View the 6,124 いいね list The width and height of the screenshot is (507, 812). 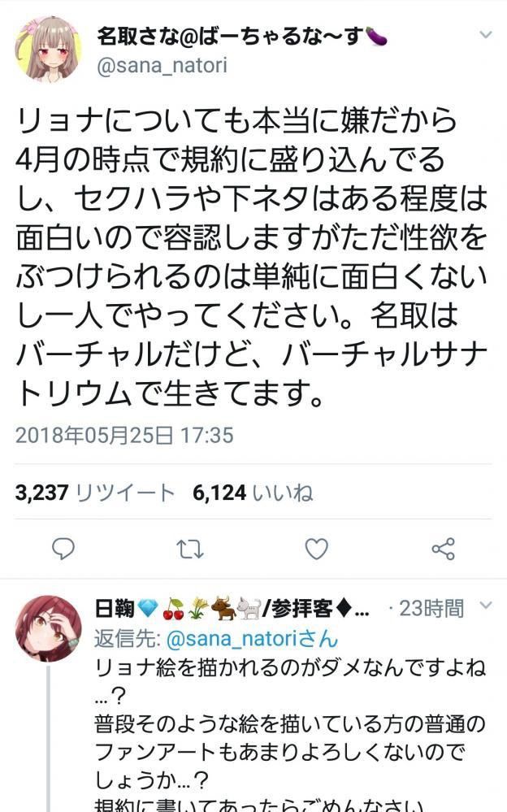(253, 493)
